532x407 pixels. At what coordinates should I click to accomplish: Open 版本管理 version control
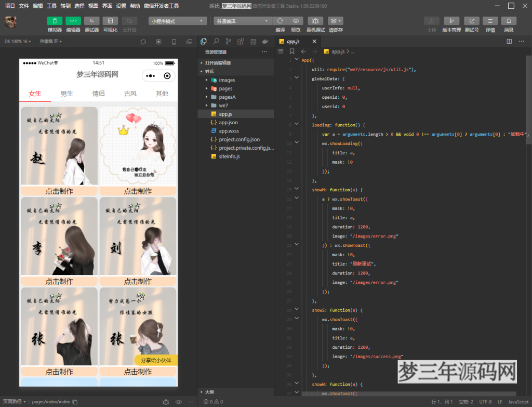(451, 21)
